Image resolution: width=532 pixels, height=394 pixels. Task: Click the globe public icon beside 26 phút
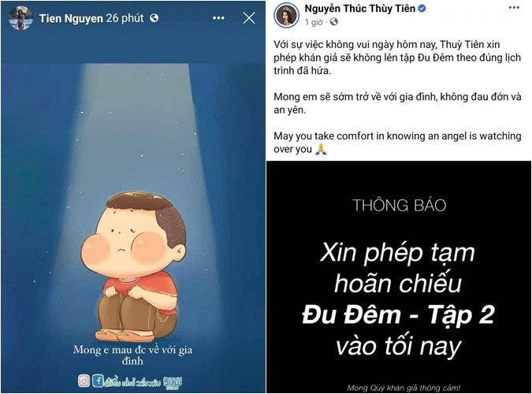(x=154, y=18)
